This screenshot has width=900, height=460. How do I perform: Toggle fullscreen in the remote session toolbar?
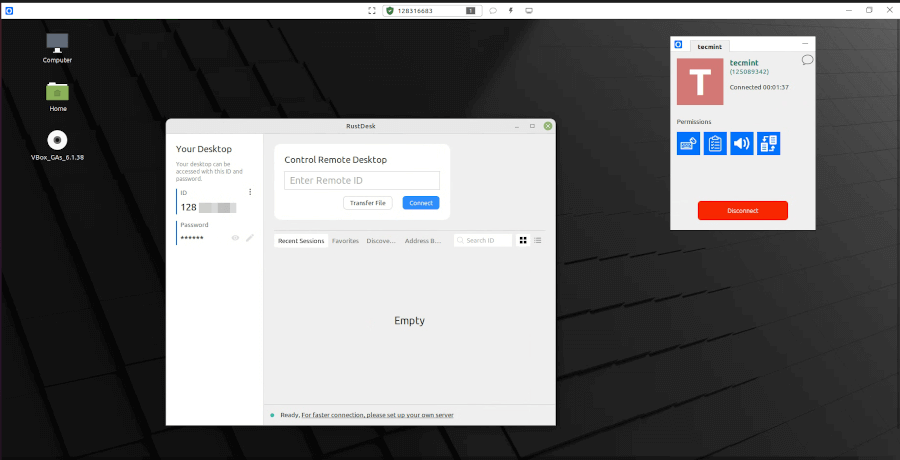click(371, 10)
